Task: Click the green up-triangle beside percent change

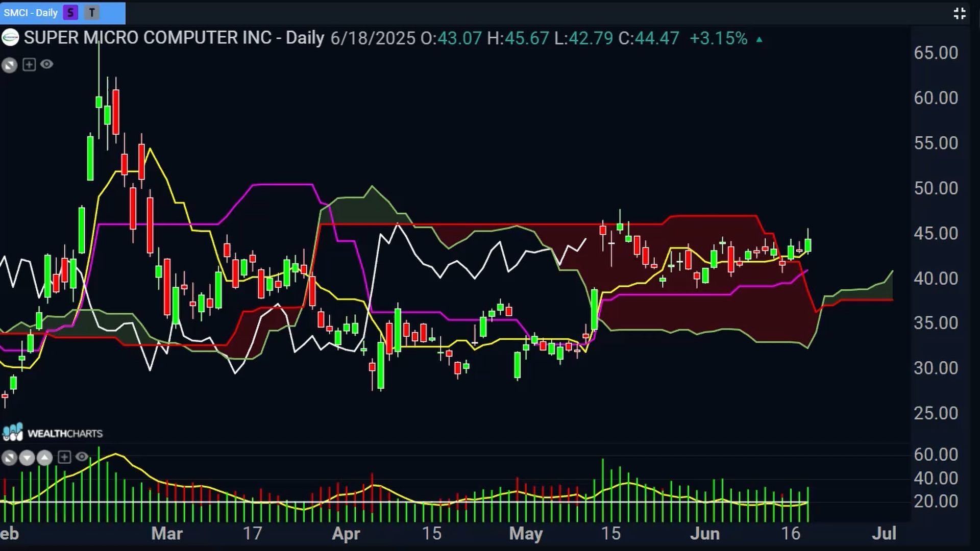Action: (759, 39)
